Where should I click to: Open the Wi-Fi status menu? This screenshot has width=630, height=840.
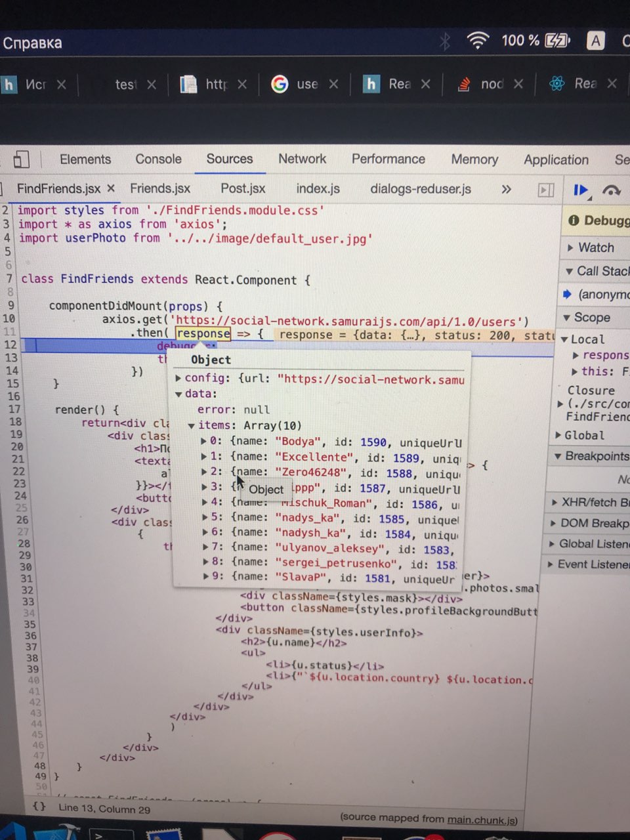pos(478,41)
